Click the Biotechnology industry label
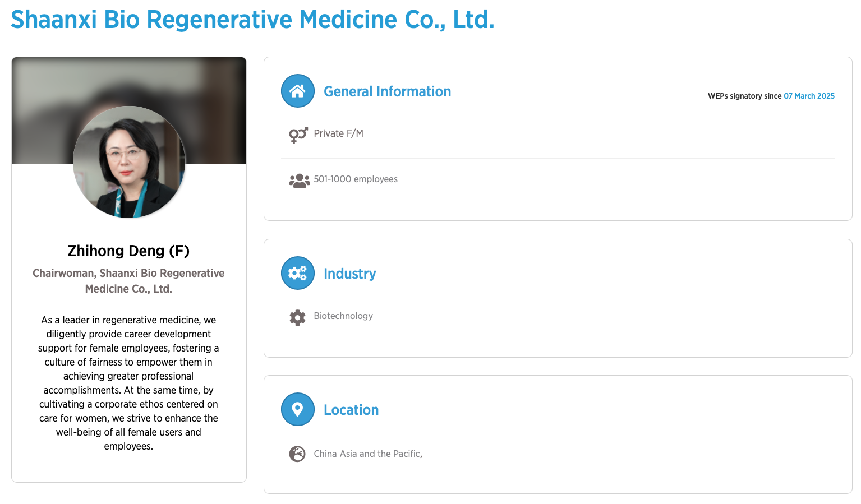 (343, 316)
